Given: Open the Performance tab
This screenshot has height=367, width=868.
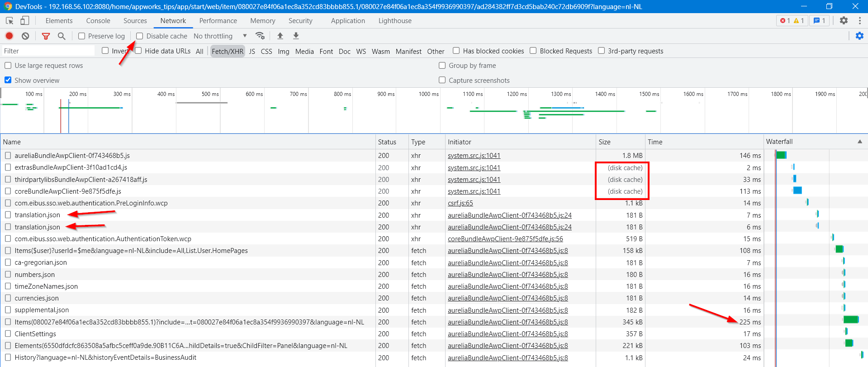Looking at the screenshot, I should [x=218, y=21].
